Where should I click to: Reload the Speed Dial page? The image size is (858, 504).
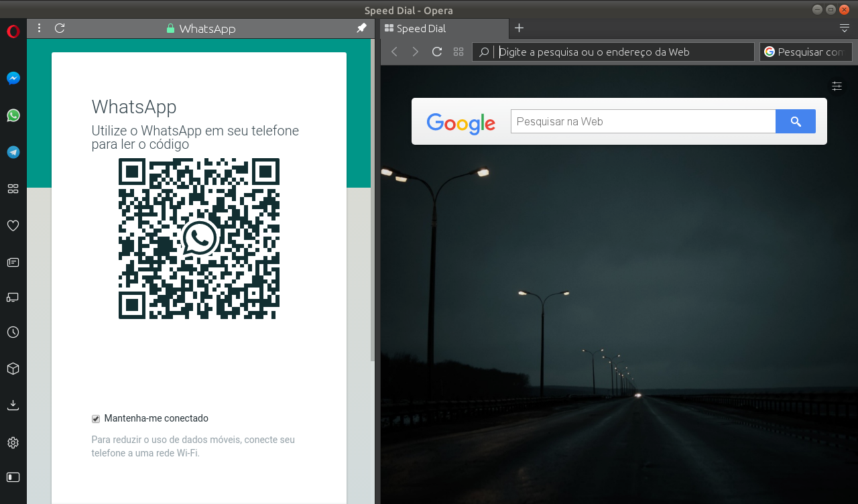[437, 52]
